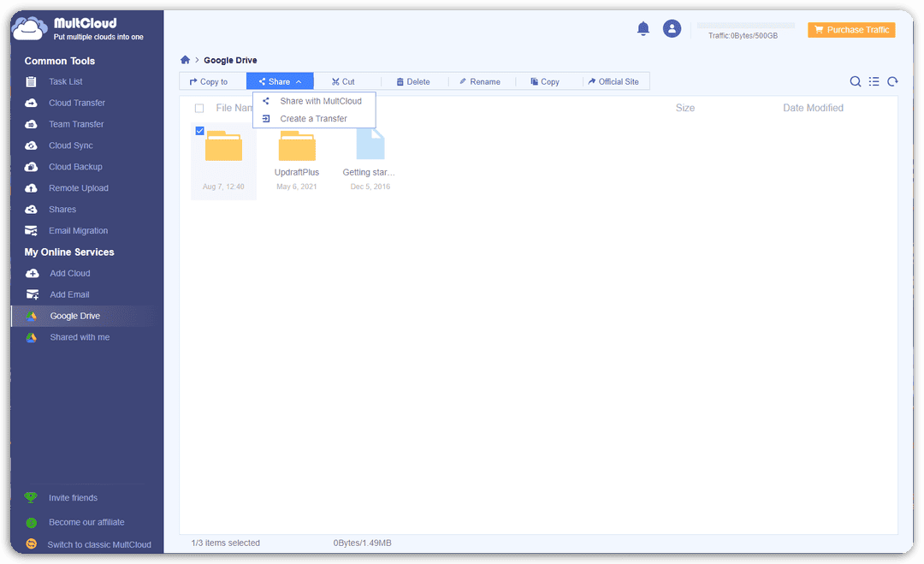The height and width of the screenshot is (564, 924).
Task: Click the Email Migration sidebar icon
Action: (32, 230)
